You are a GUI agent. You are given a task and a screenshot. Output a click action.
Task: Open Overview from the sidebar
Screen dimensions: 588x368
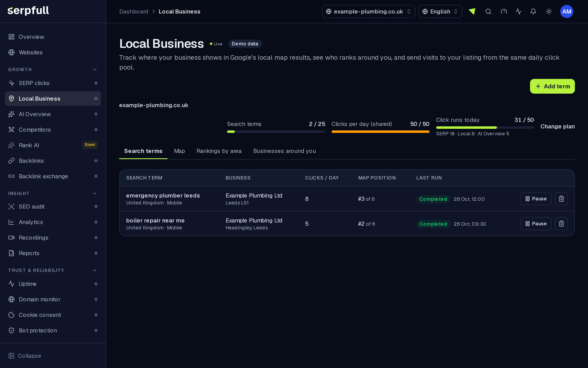pos(53,37)
